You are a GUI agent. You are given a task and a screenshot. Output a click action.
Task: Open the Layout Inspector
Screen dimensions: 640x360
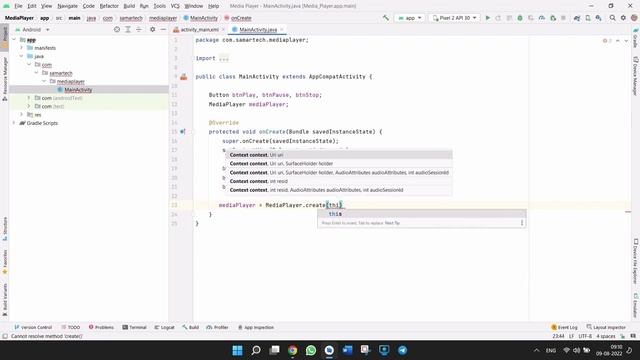[x=606, y=327]
